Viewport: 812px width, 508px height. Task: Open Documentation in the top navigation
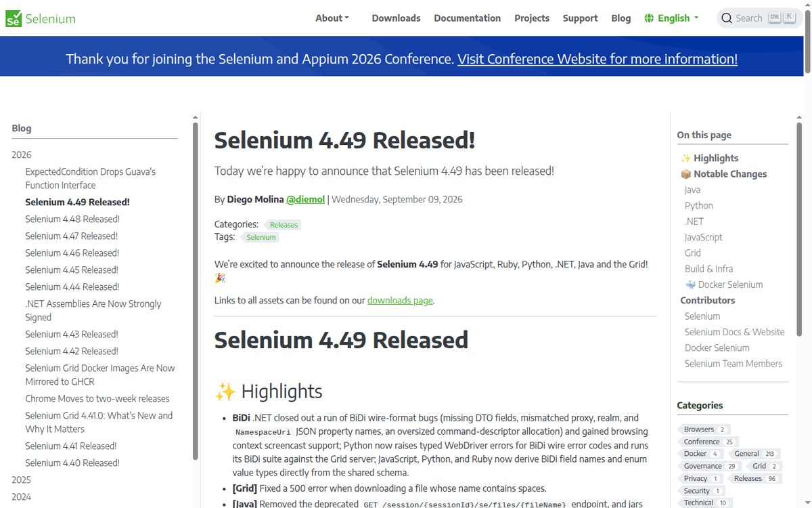pyautogui.click(x=468, y=18)
